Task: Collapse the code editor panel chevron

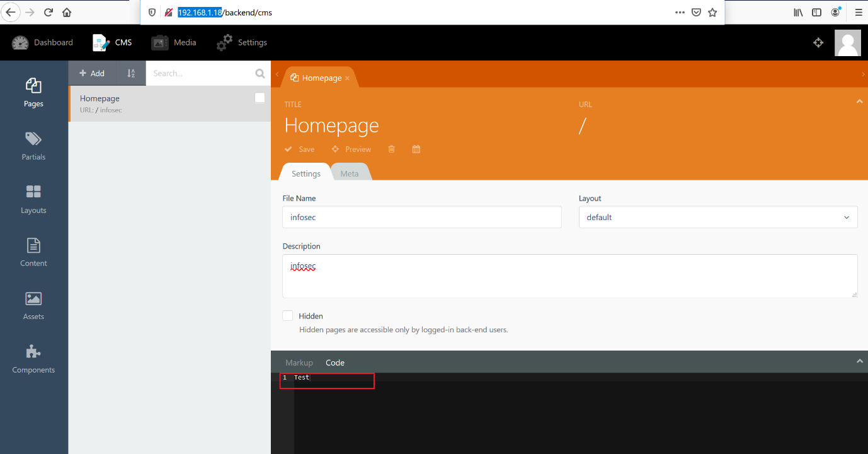Action: click(x=859, y=361)
